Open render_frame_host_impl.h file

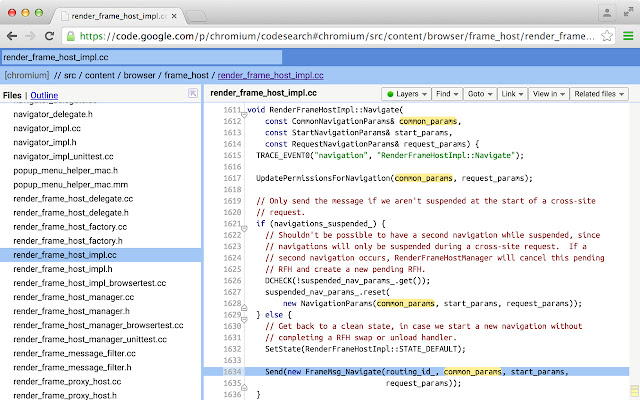coord(63,269)
